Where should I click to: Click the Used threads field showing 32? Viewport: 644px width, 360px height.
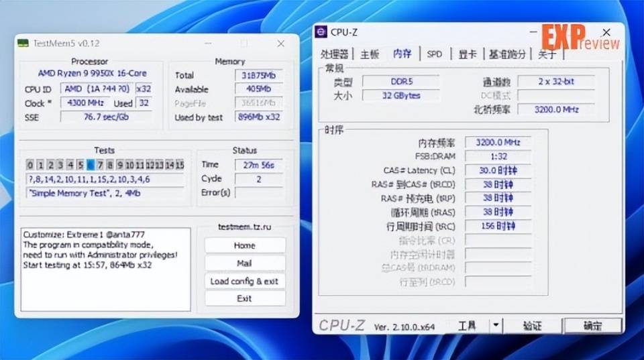(x=144, y=103)
